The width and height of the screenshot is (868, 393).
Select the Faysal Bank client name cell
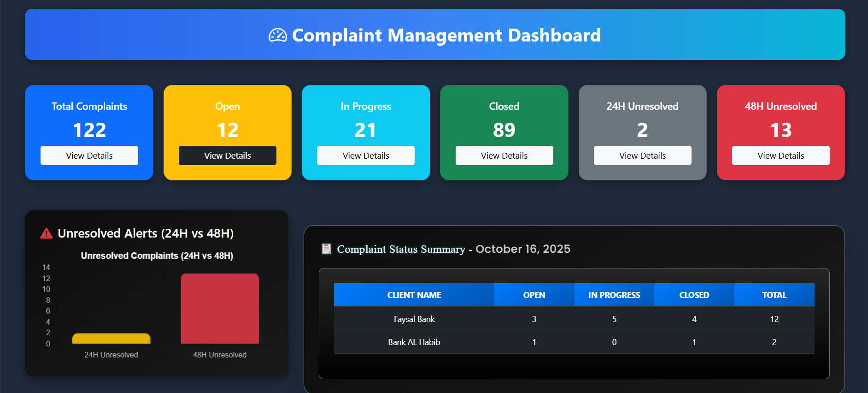click(414, 319)
